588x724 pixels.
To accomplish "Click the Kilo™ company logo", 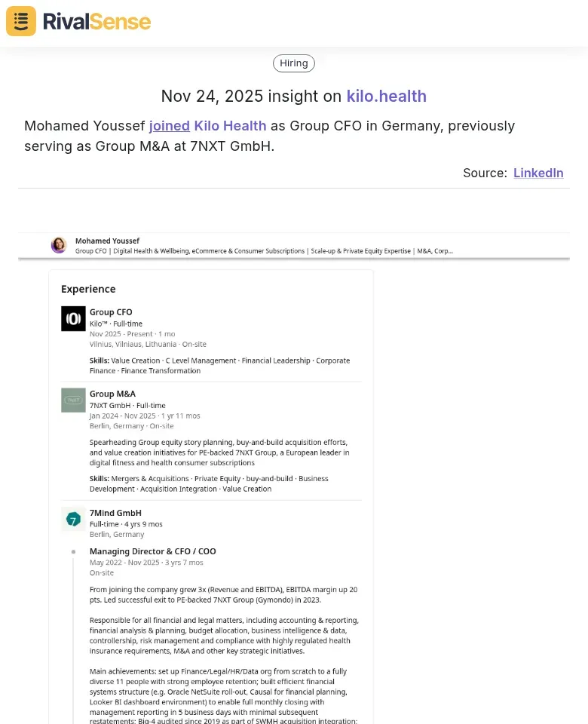I will (x=72, y=318).
